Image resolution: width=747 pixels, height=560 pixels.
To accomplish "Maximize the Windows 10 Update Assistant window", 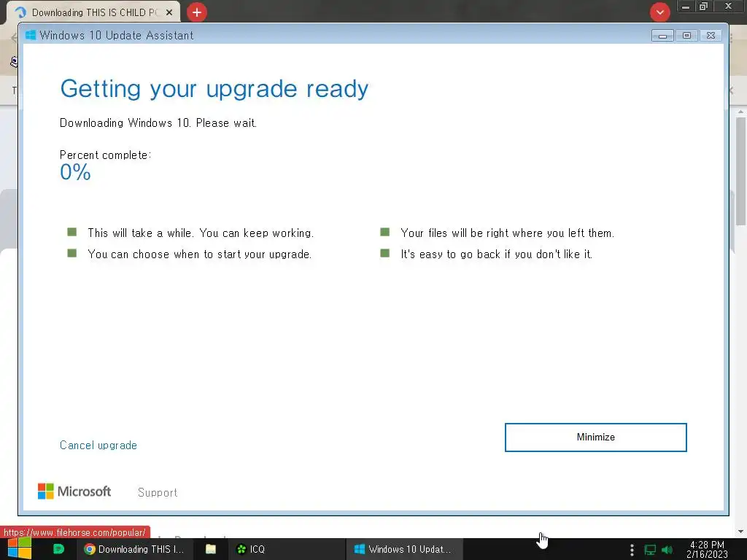I will [x=686, y=36].
